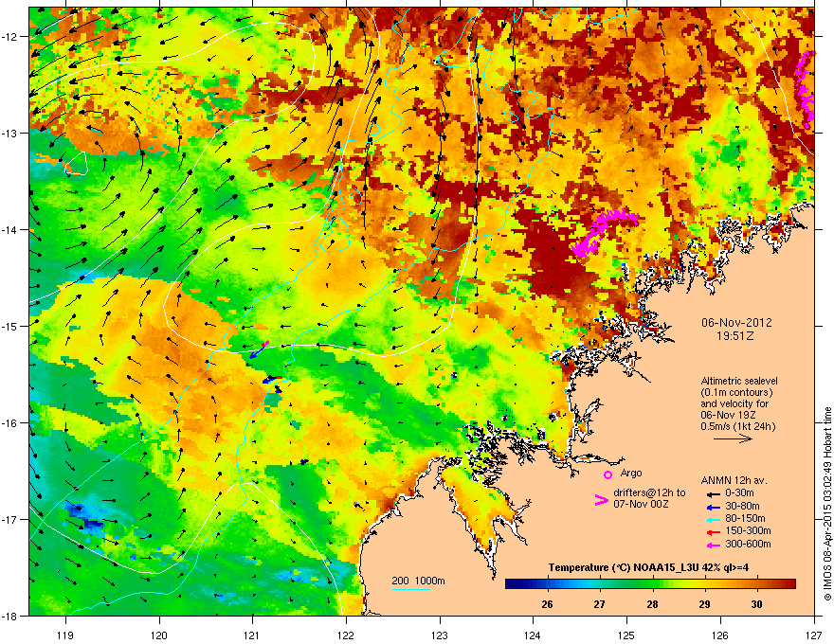Click the longitude axis label 125

tap(626, 635)
